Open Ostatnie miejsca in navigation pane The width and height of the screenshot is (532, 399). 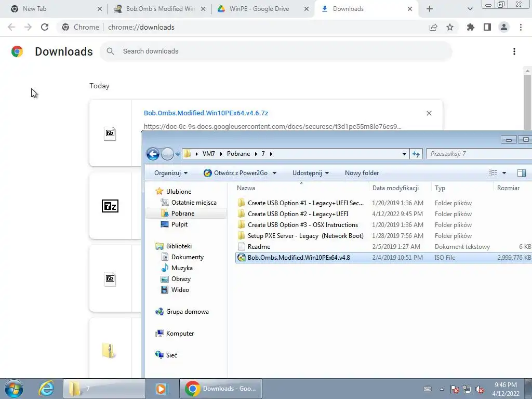(x=189, y=203)
